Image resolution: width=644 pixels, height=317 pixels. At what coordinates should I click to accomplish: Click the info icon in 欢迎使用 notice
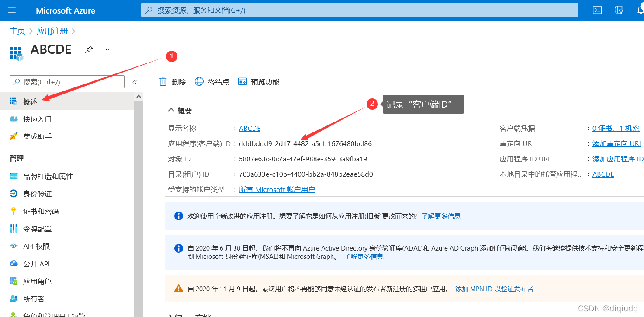pyautogui.click(x=179, y=216)
